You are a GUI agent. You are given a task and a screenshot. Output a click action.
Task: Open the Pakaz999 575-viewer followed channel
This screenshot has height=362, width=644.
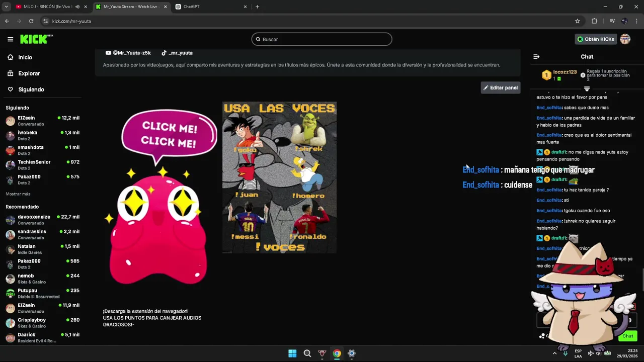42,179
